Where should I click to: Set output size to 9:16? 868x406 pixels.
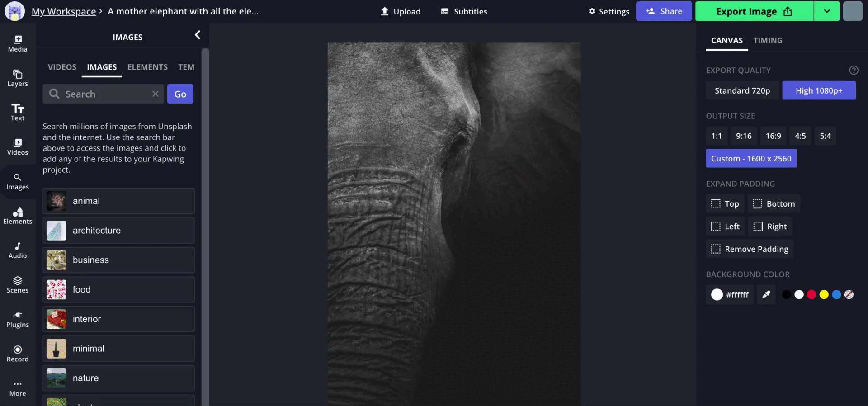[744, 136]
